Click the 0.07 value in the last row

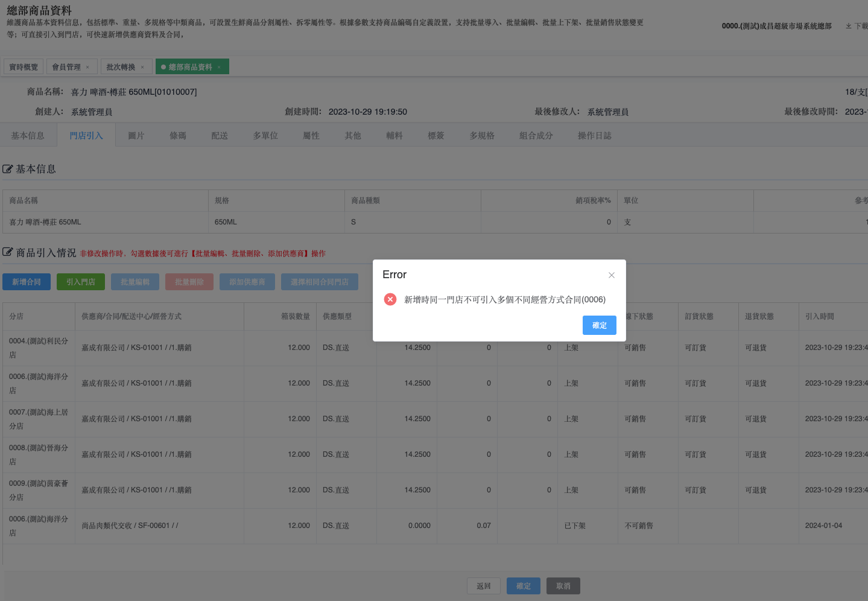(484, 526)
